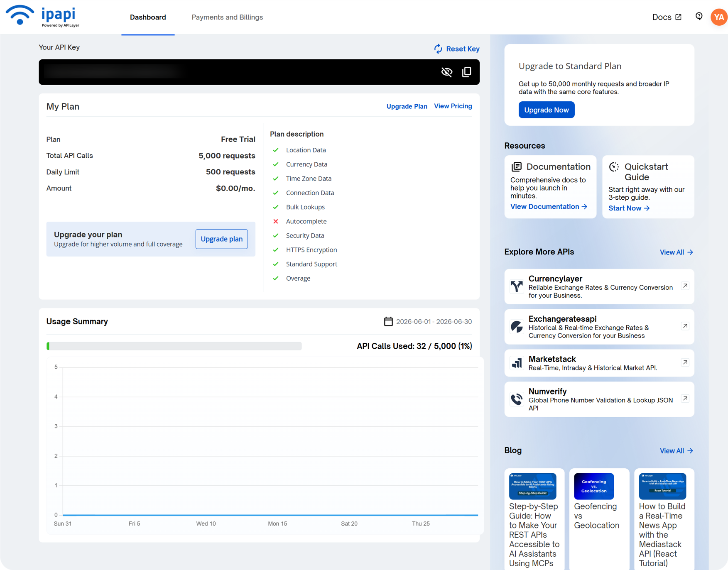The width and height of the screenshot is (728, 570).
Task: Open the Geofencing vs Geolocation blog thumbnail
Action: 593,486
